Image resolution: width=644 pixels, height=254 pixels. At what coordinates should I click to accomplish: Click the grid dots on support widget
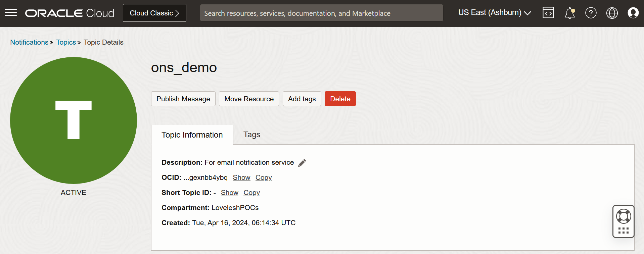point(624,231)
